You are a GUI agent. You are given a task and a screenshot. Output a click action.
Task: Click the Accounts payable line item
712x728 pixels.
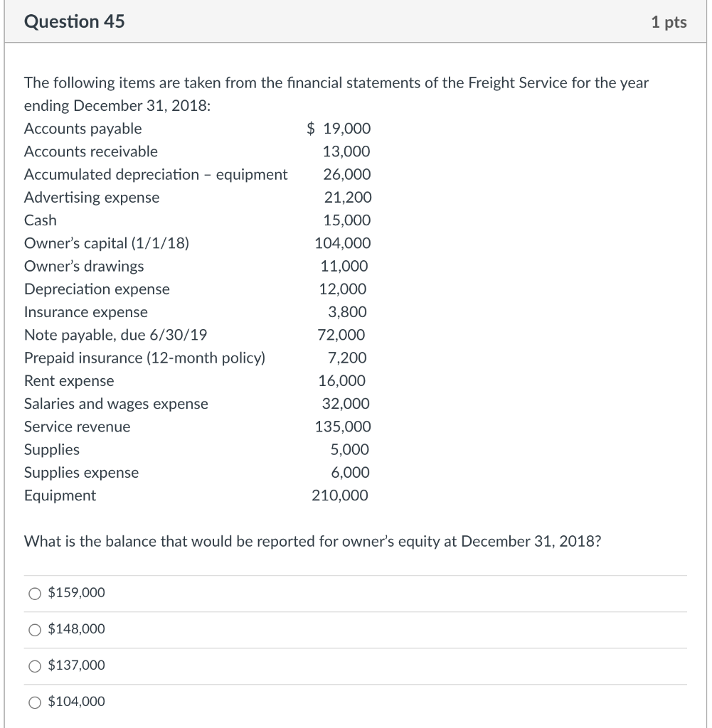click(x=83, y=129)
